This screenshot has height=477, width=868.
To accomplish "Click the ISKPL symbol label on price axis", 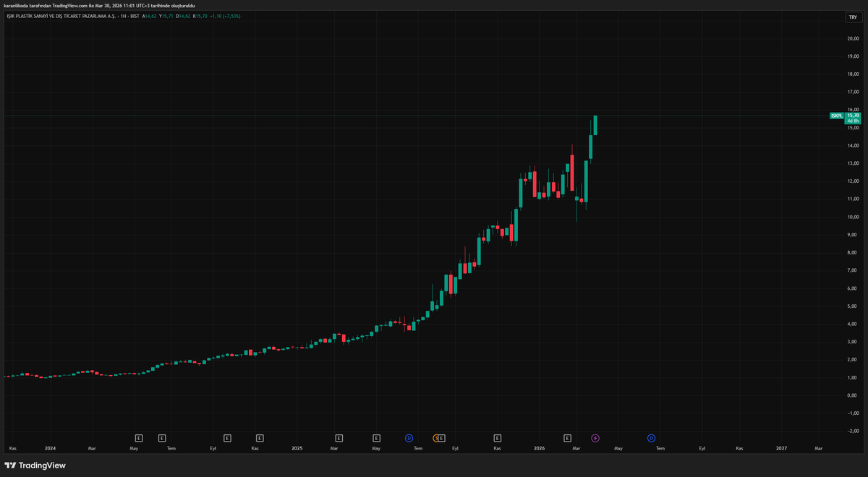I will tap(837, 116).
